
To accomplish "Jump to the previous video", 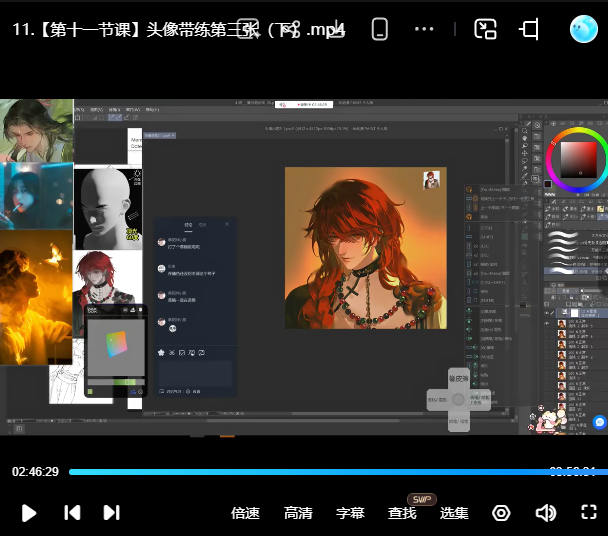I will (72, 513).
